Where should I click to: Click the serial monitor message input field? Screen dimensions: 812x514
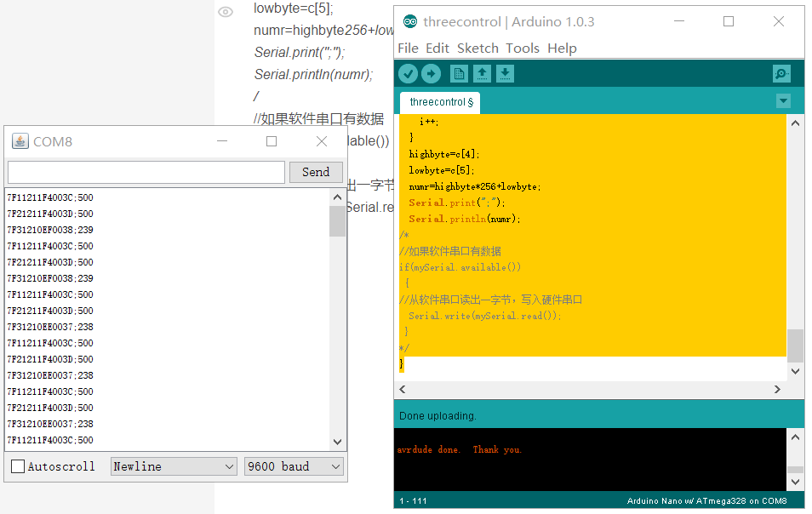[145, 172]
